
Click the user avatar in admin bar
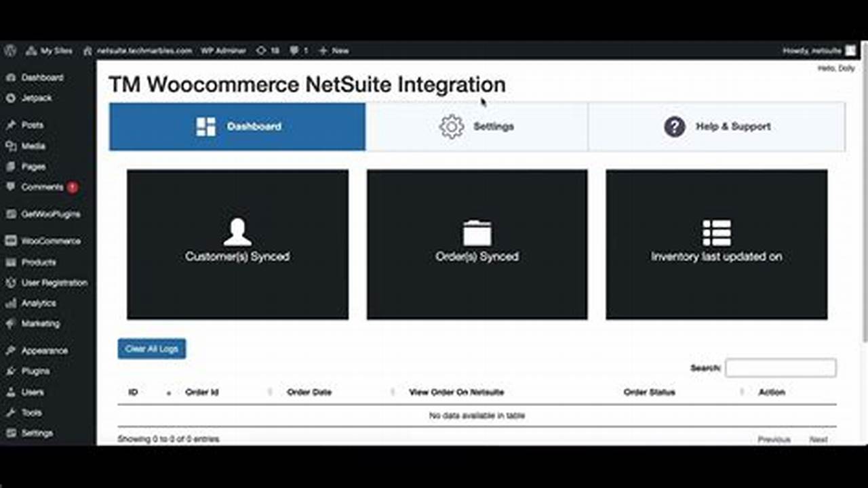pyautogui.click(x=850, y=51)
